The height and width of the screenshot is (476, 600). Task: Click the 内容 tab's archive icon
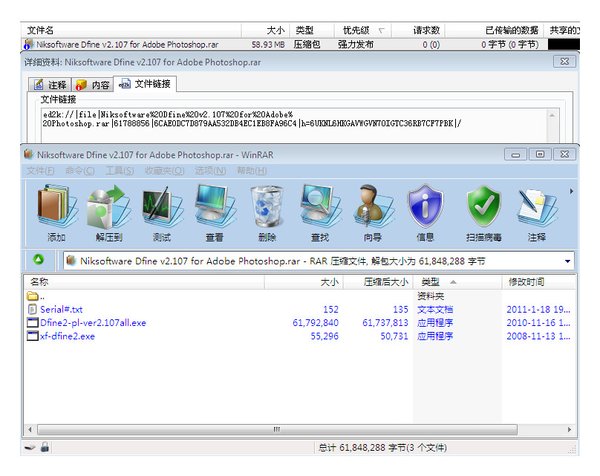[81, 84]
